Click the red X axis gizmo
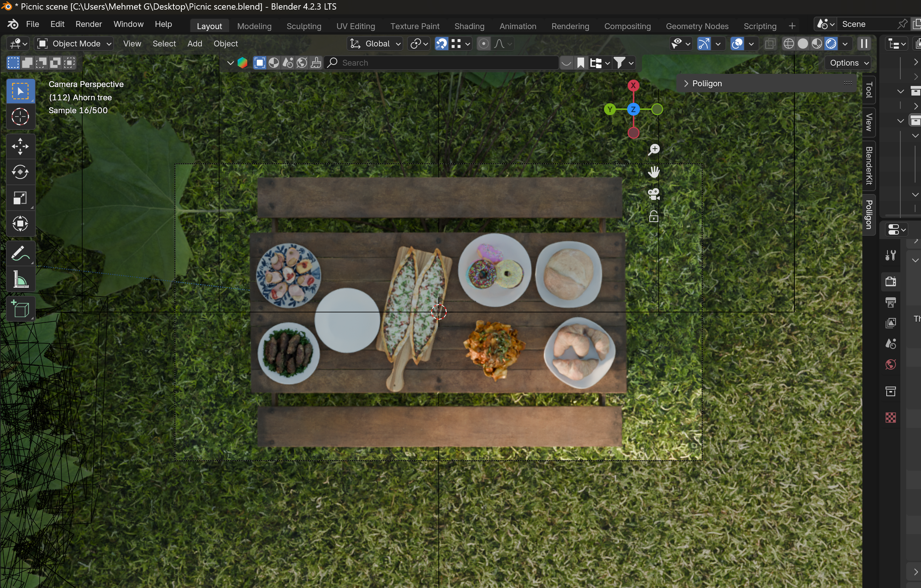The image size is (921, 588). tap(634, 85)
